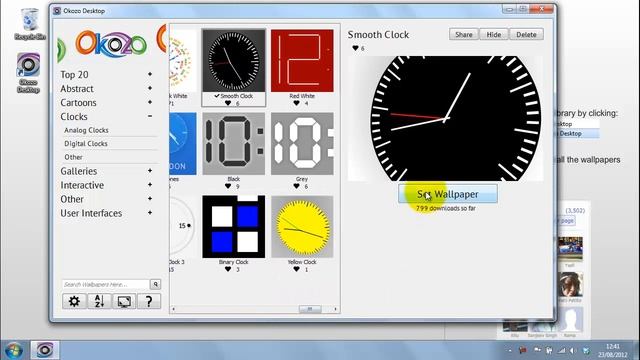Select the Red White clock thumbnail

click(302, 60)
